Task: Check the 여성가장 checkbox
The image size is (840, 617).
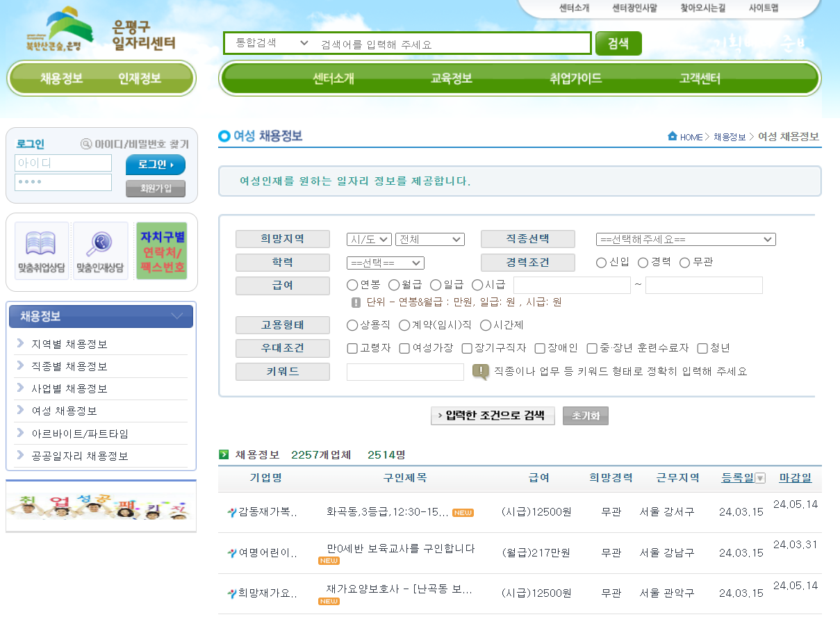Action: 404,348
